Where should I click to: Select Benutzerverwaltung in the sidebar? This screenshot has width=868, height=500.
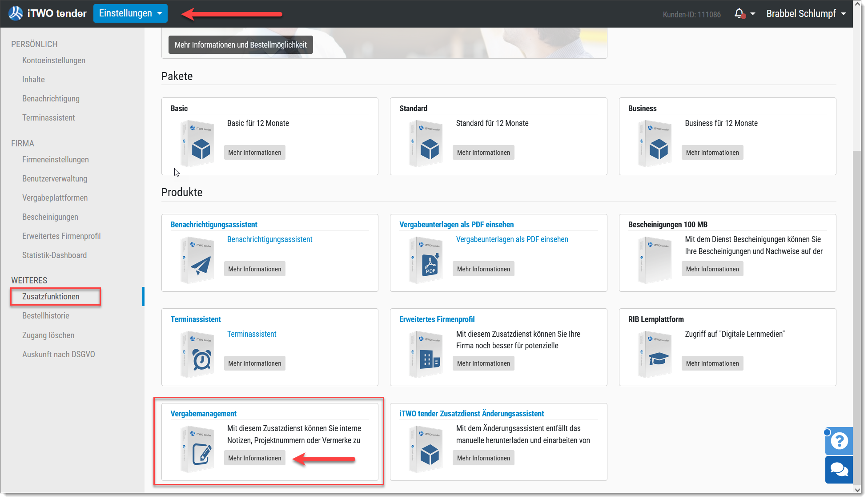point(55,179)
